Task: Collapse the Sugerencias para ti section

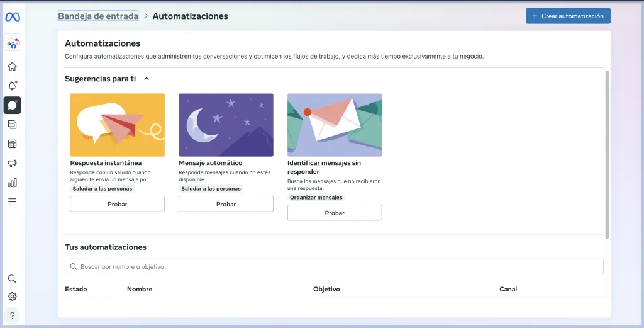Action: pos(147,79)
